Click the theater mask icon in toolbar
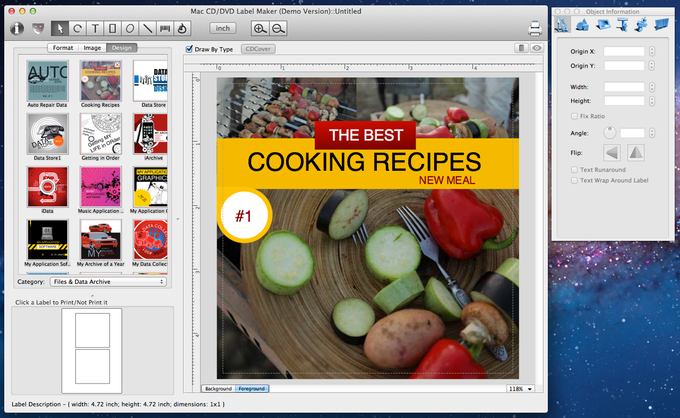Image resolution: width=680 pixels, height=418 pixels. click(x=38, y=29)
